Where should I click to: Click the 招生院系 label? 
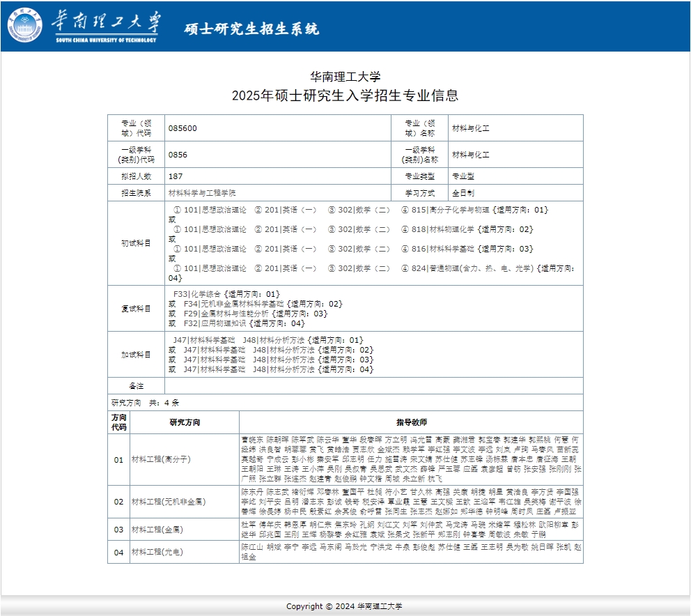tap(136, 193)
